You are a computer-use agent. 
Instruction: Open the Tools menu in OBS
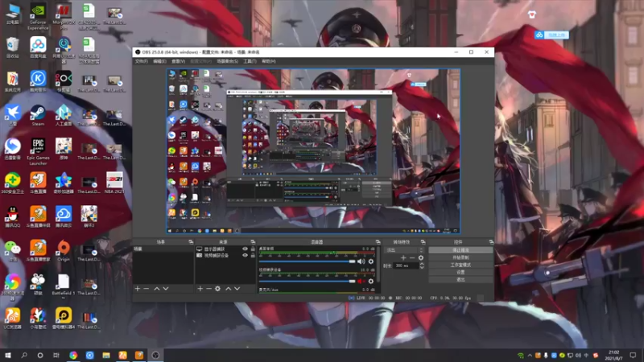250,61
